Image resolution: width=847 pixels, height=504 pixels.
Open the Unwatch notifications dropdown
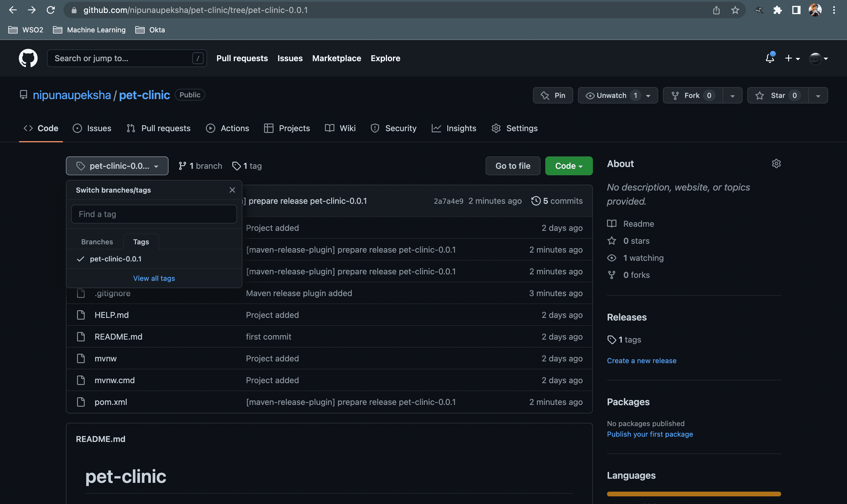coord(618,96)
